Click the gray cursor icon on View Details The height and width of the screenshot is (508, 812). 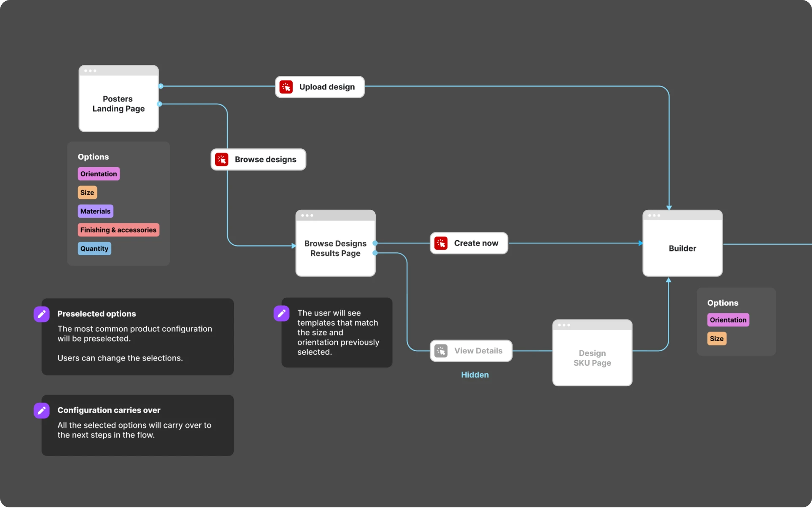(x=441, y=350)
